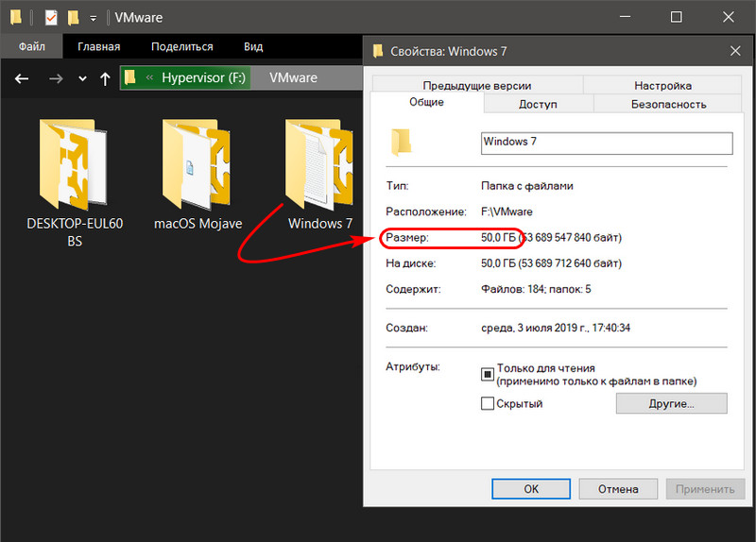Minimize the VMware Explorer window
The height and width of the screenshot is (542, 756).
626,17
